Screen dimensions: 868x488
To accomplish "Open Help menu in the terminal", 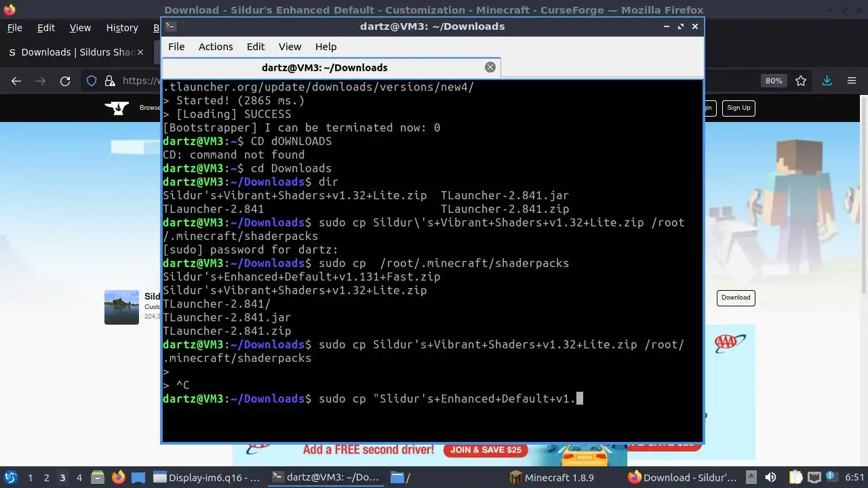I will [325, 47].
